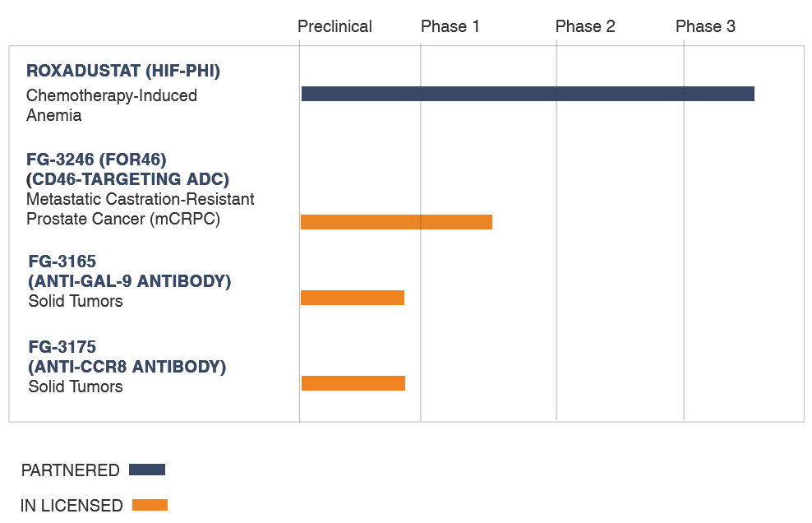Select the ANTI-CCR8 ANTIBODY label
Image resolution: width=812 pixels, height=523 pixels.
click(127, 367)
